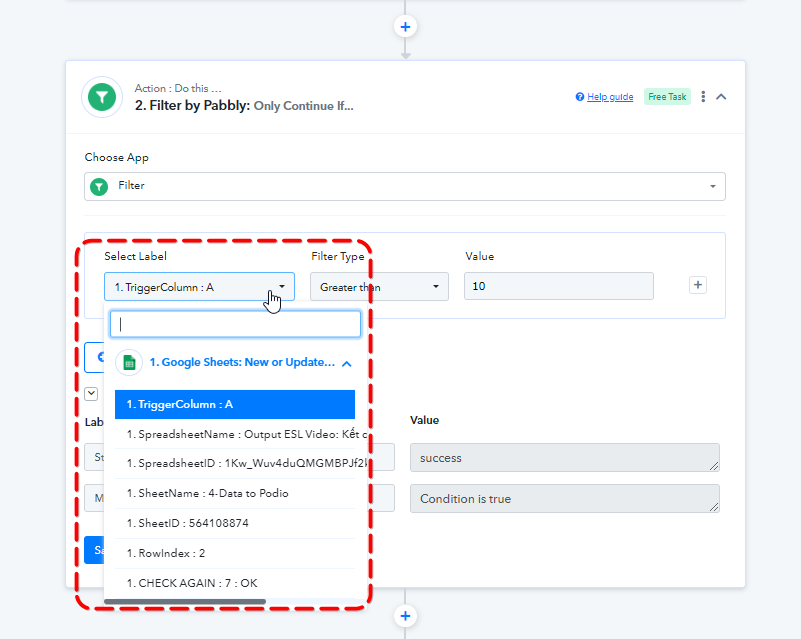This screenshot has width=801, height=639.
Task: Select the SpreadsheetID option
Action: [235, 464]
